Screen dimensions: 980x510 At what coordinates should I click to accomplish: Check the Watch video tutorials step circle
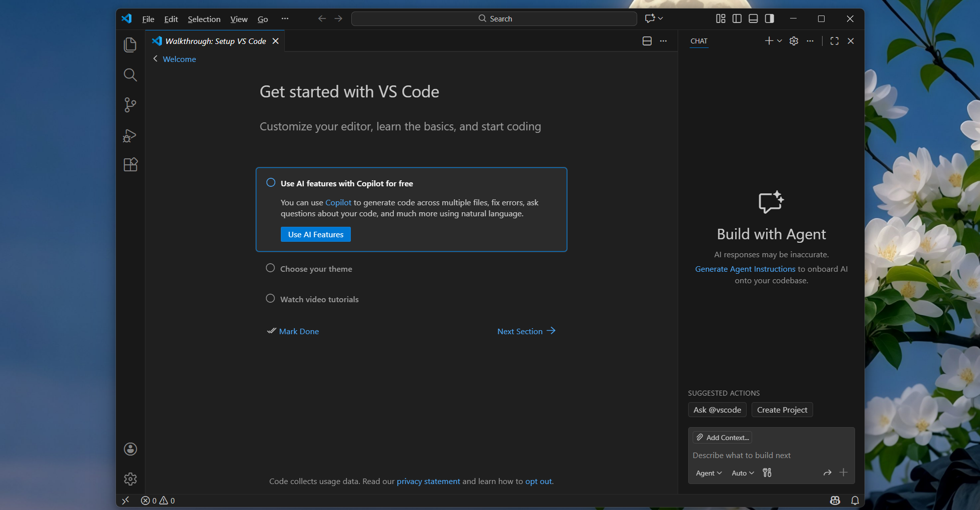click(270, 299)
